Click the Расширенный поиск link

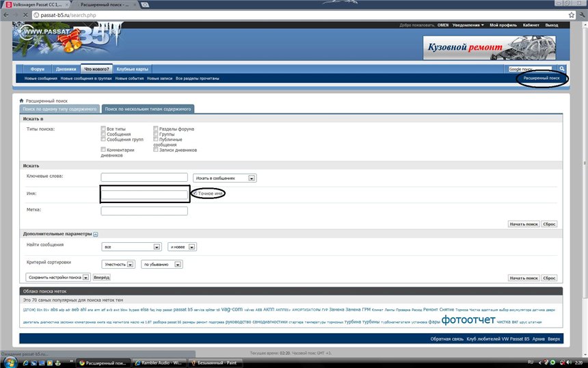tap(542, 79)
